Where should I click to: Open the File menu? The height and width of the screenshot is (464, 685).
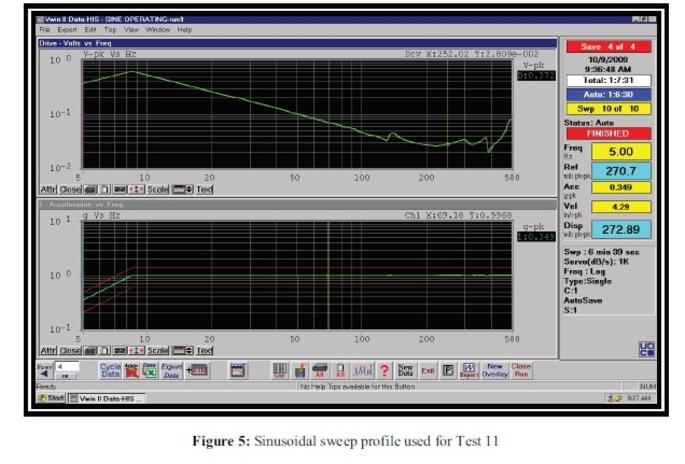[45, 30]
